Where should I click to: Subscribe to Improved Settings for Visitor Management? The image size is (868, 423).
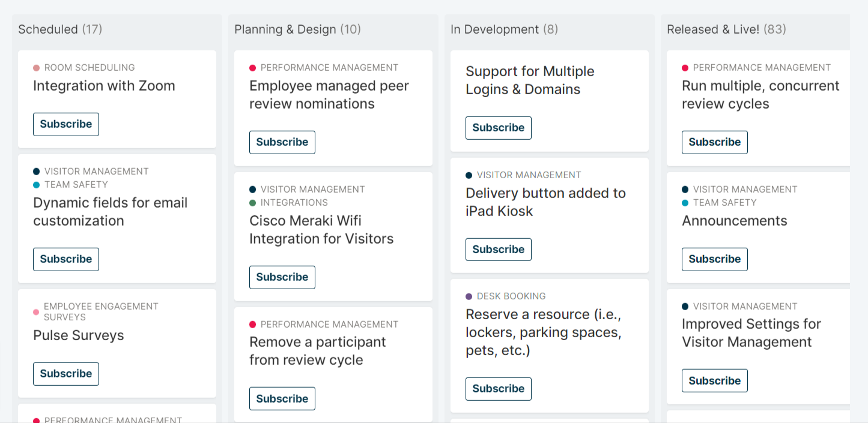tap(715, 380)
